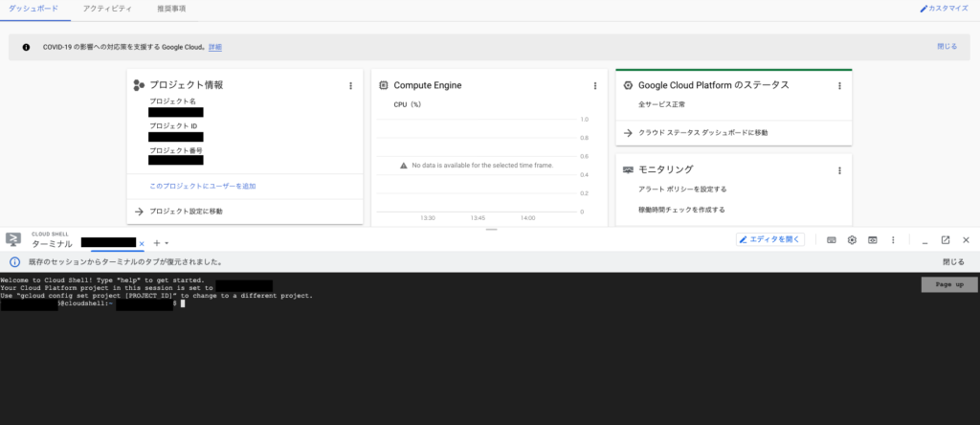Click the Compute Engine chip icon
The image size is (980, 425).
[383, 85]
